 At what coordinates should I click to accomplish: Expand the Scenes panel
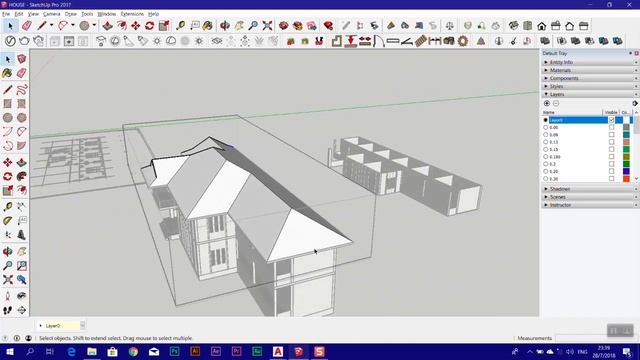(x=590, y=197)
